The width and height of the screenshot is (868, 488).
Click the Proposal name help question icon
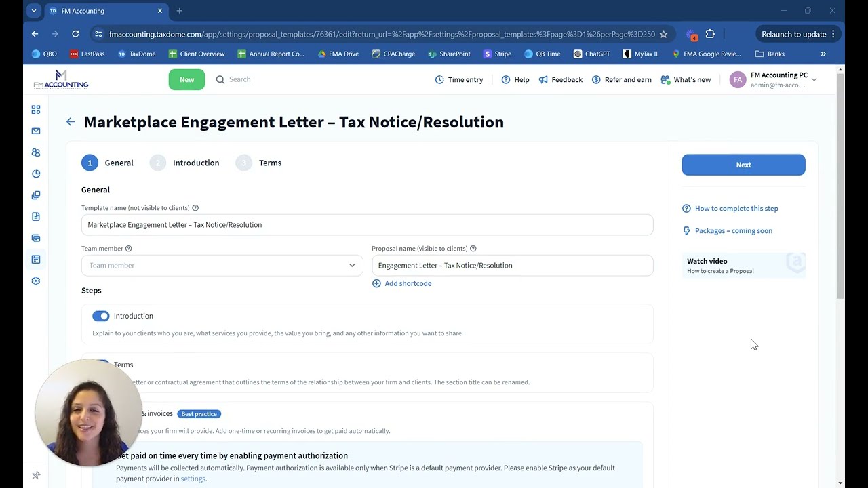473,249
